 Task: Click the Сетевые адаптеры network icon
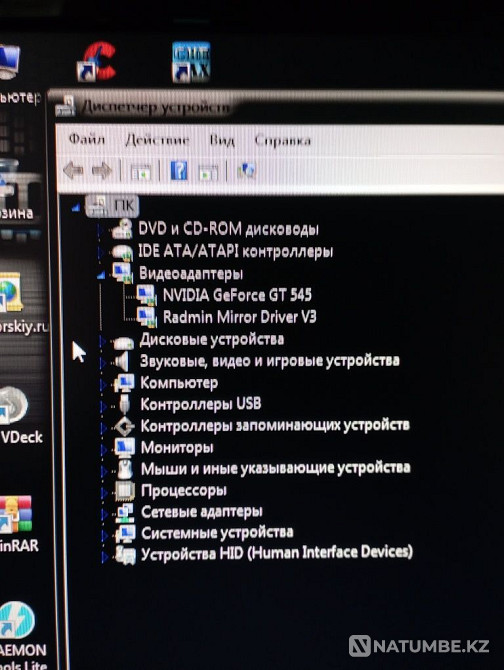pyautogui.click(x=125, y=512)
